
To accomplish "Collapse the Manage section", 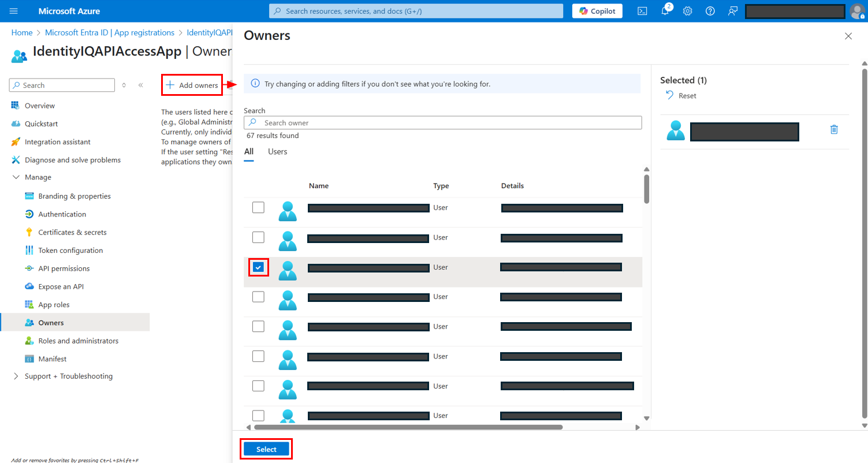I will [16, 177].
